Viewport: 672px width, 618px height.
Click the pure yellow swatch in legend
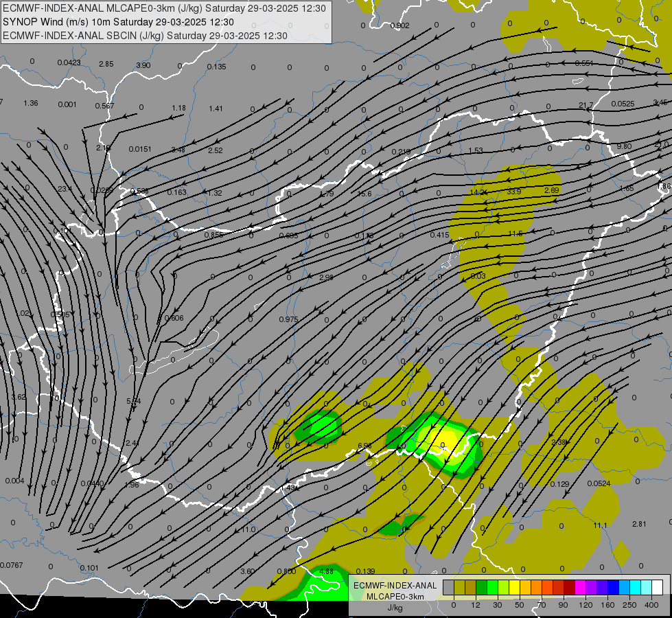click(x=515, y=587)
